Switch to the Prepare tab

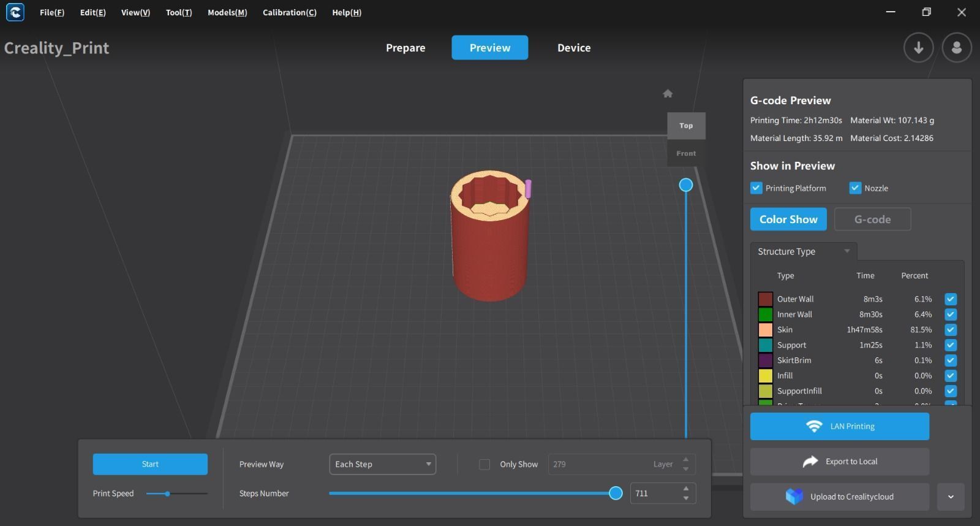[x=405, y=48]
